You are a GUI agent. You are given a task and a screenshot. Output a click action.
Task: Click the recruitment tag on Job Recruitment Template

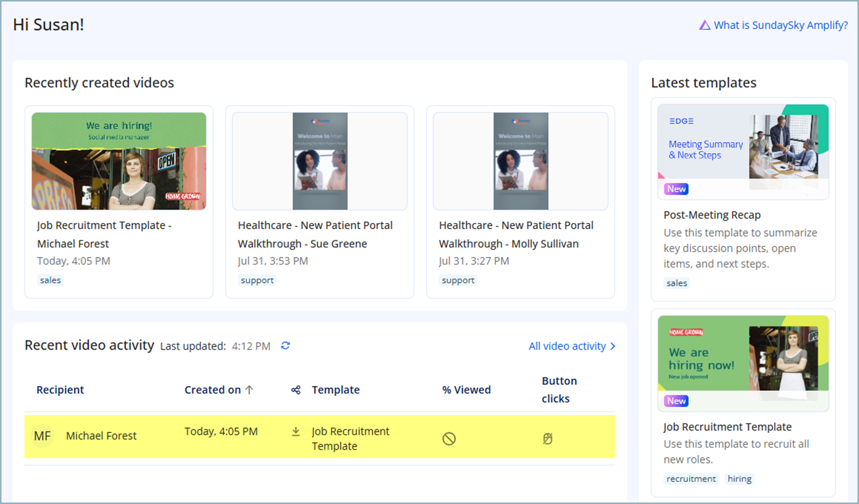[x=691, y=479]
